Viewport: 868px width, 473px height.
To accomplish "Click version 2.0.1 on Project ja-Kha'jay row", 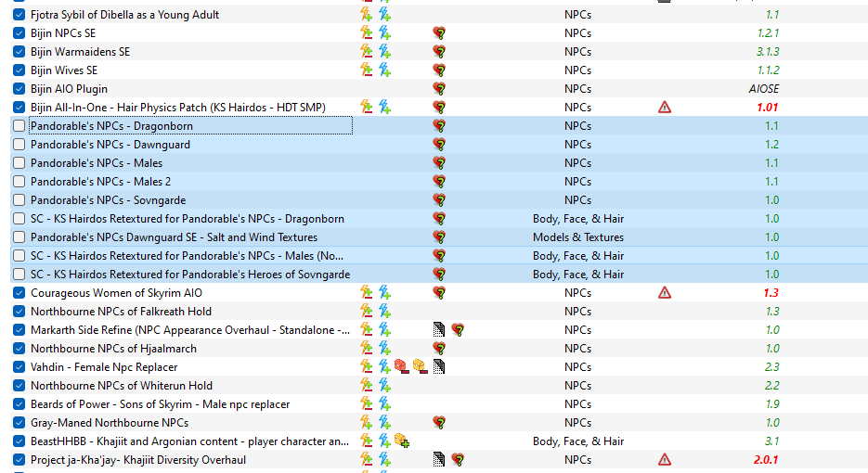I will click(766, 460).
